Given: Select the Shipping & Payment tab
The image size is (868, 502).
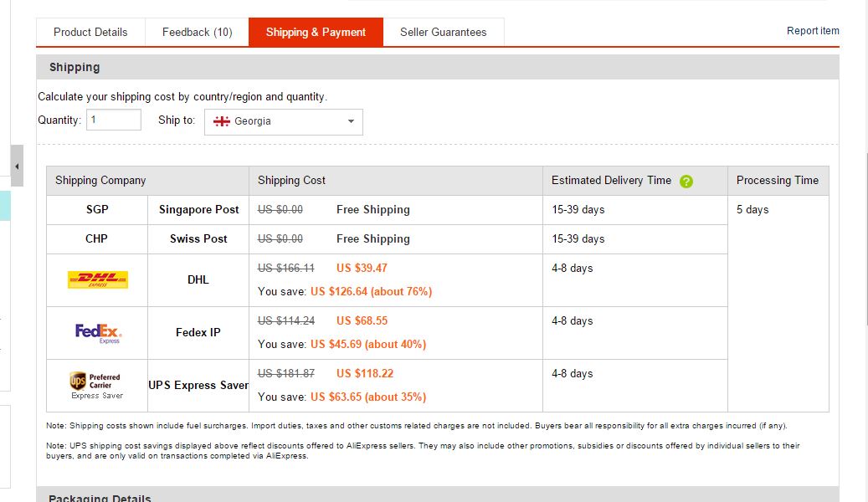Looking at the screenshot, I should (316, 32).
